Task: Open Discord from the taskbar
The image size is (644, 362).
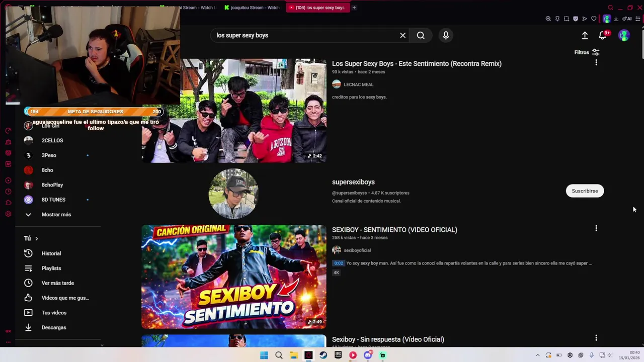Action: point(368,355)
